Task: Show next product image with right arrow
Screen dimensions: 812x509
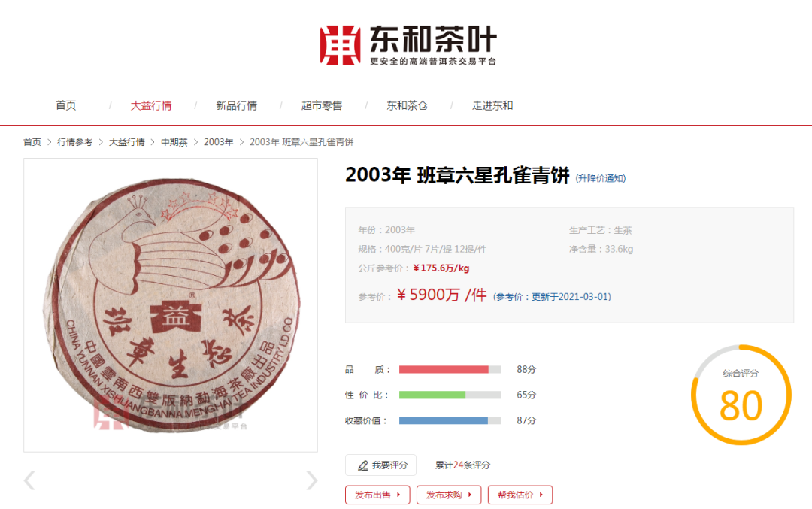Action: click(x=311, y=480)
